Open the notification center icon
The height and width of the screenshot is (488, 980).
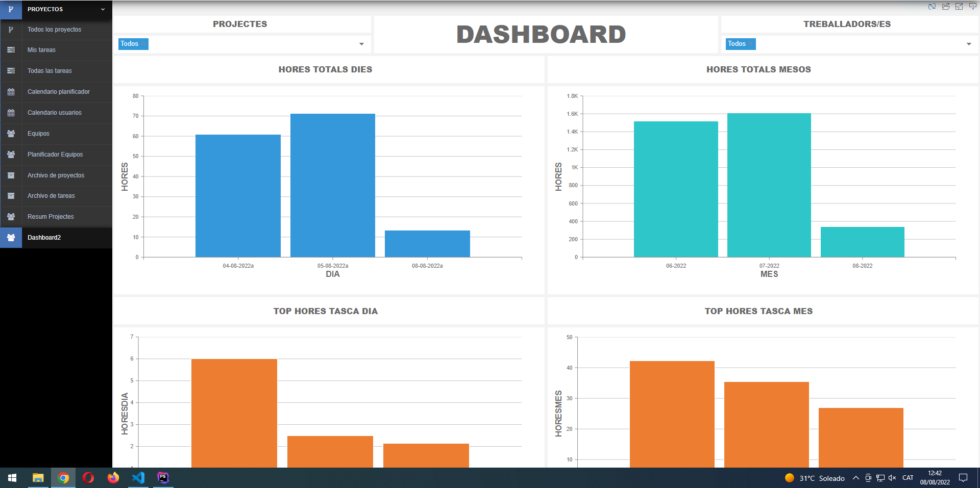coord(963,478)
